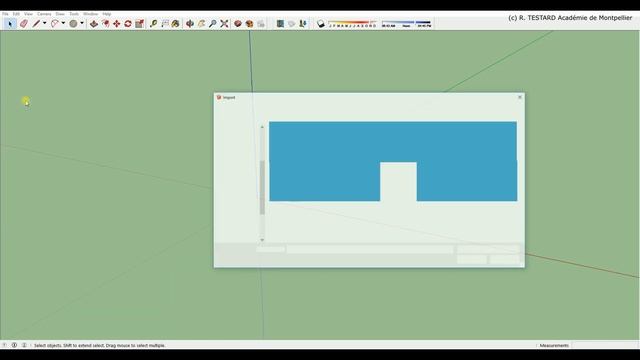This screenshot has width=640, height=360.
Task: Open the Window menu
Action: point(91,14)
